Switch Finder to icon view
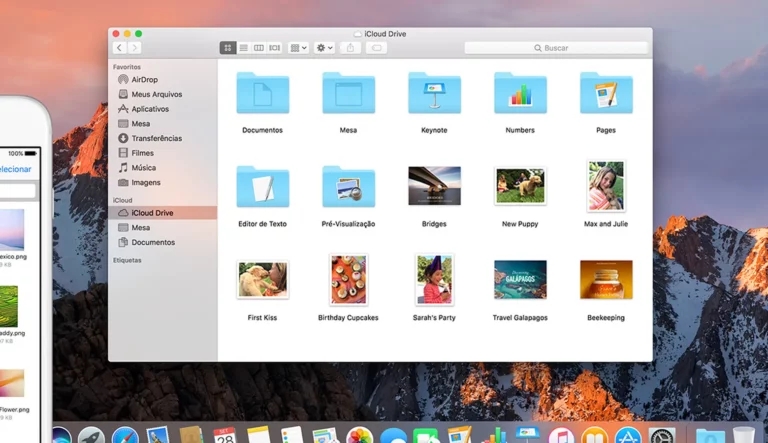Image resolution: width=768 pixels, height=443 pixels. click(228, 48)
